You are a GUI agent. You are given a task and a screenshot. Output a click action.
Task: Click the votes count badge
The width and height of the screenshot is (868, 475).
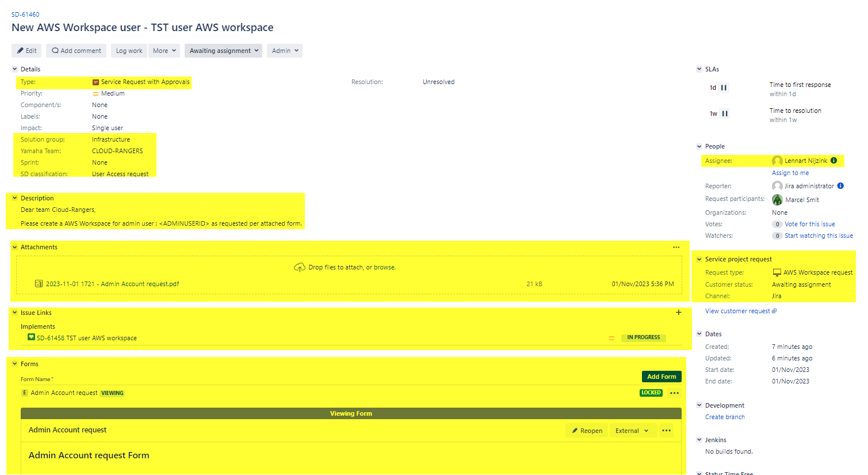(x=777, y=225)
